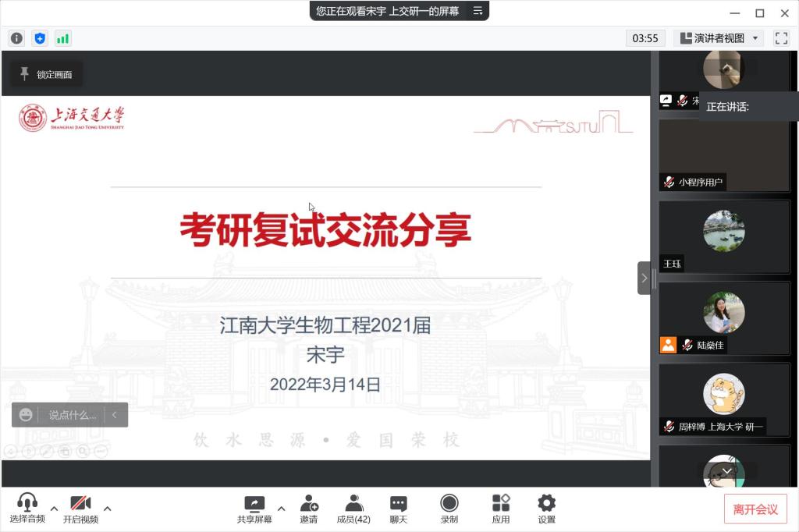Open the 演讲者视图 view dropdown
799x532 pixels.
(718, 38)
